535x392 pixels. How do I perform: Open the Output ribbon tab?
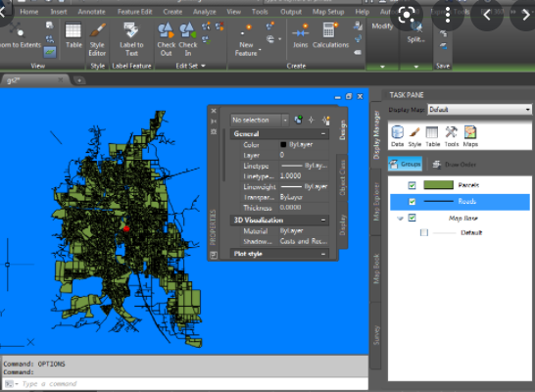click(291, 12)
